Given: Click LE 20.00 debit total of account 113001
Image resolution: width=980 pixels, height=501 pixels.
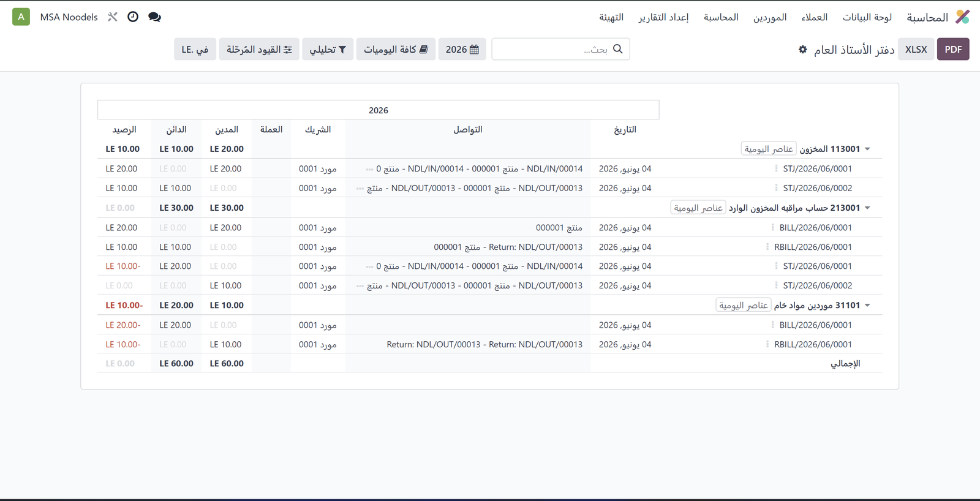Looking at the screenshot, I should [227, 149].
